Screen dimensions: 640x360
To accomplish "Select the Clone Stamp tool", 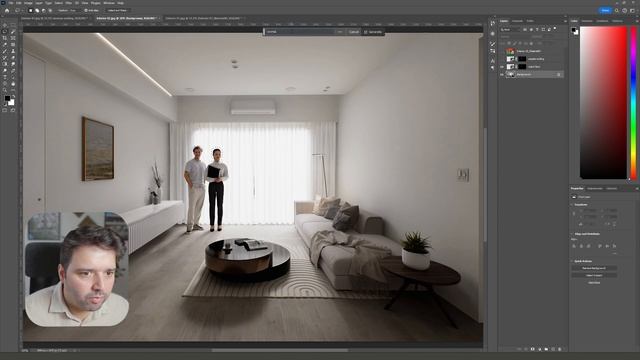I will click(x=13, y=51).
